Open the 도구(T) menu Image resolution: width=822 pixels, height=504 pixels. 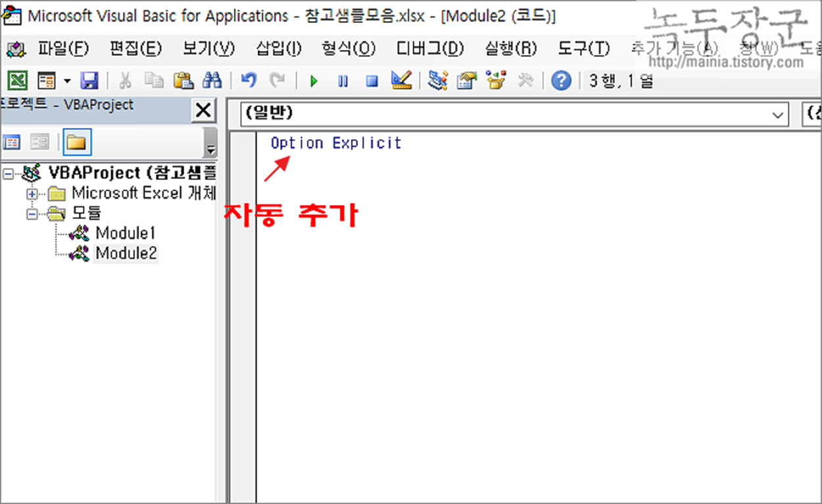pyautogui.click(x=584, y=48)
